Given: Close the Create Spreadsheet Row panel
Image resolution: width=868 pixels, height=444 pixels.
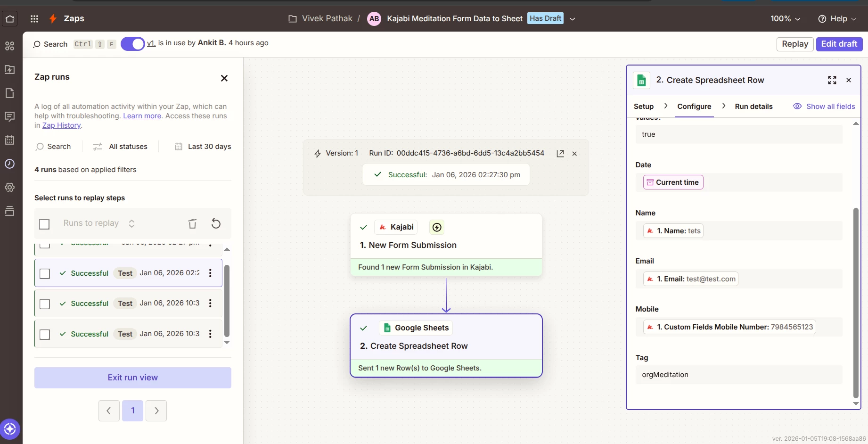Looking at the screenshot, I should (849, 80).
